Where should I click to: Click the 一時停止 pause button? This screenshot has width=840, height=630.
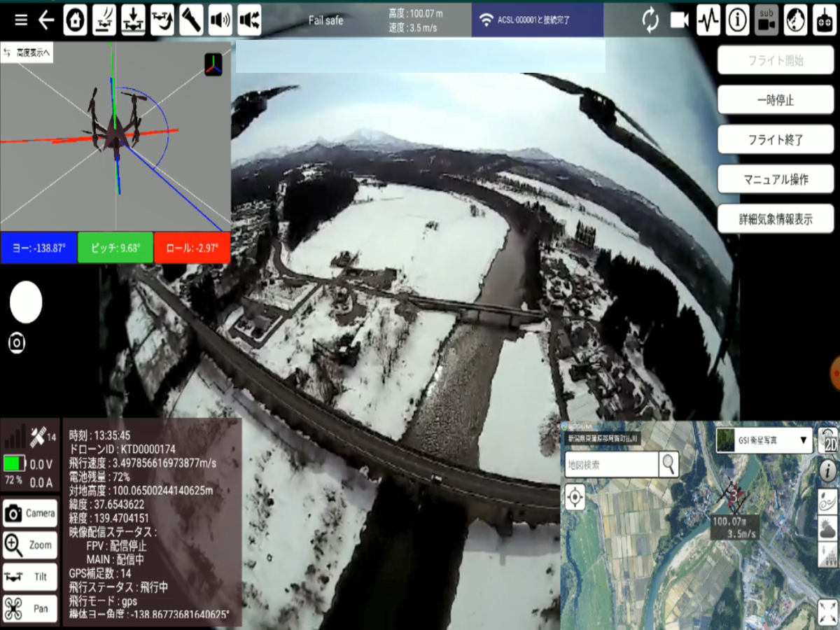point(776,100)
